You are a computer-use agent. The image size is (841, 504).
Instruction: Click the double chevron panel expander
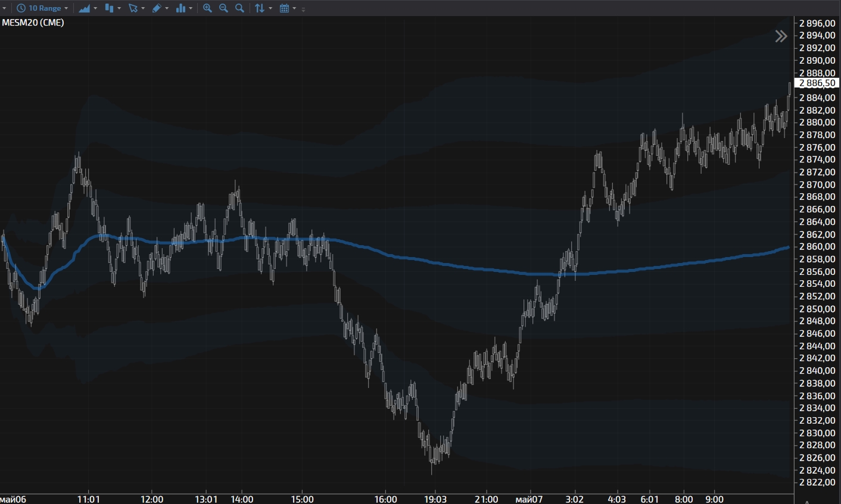coord(781,36)
